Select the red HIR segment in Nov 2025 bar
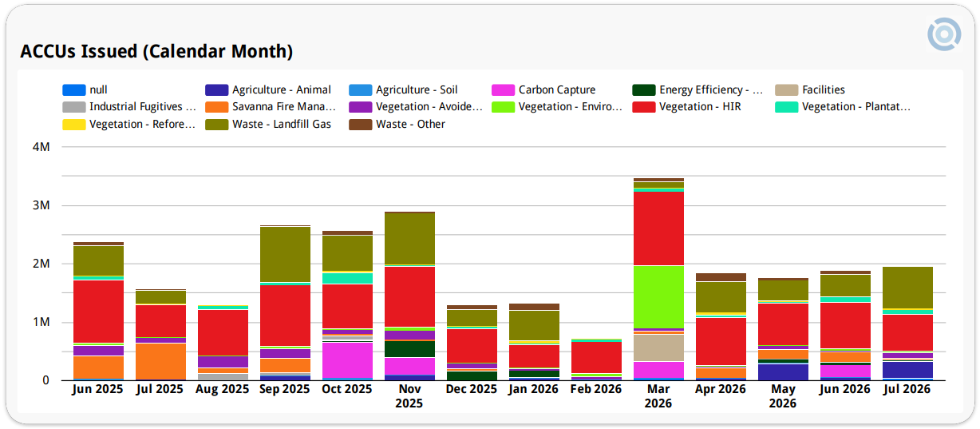980x429 pixels. 409,296
